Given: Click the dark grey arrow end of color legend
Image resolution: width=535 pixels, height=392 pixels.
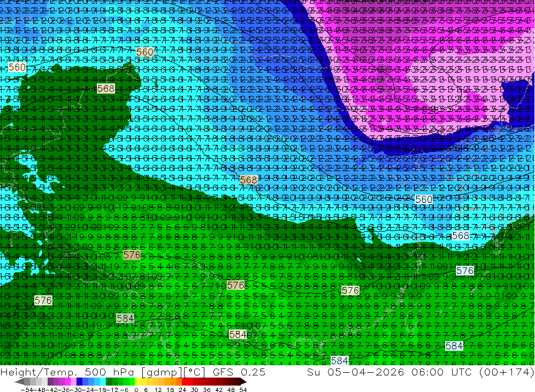Looking at the screenshot, I should point(19,382).
